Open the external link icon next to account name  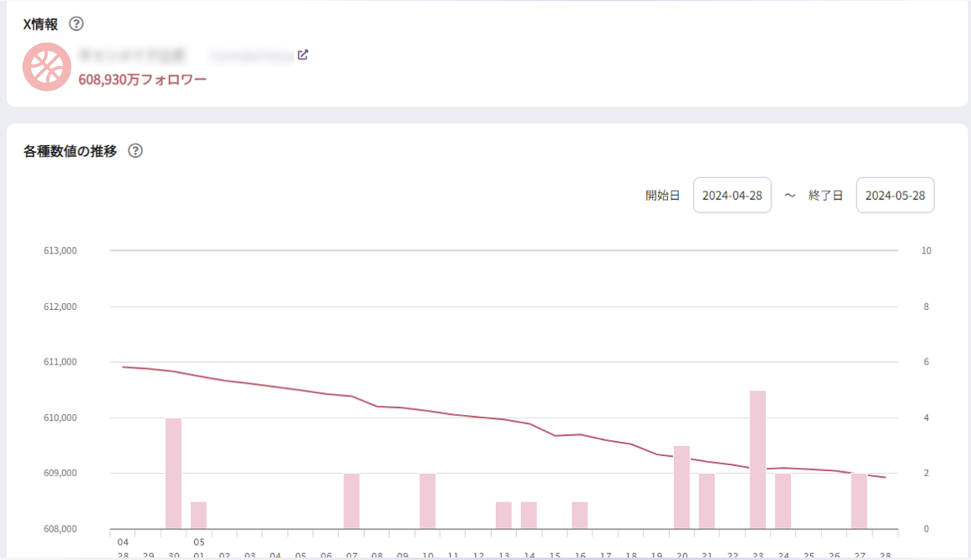(302, 55)
